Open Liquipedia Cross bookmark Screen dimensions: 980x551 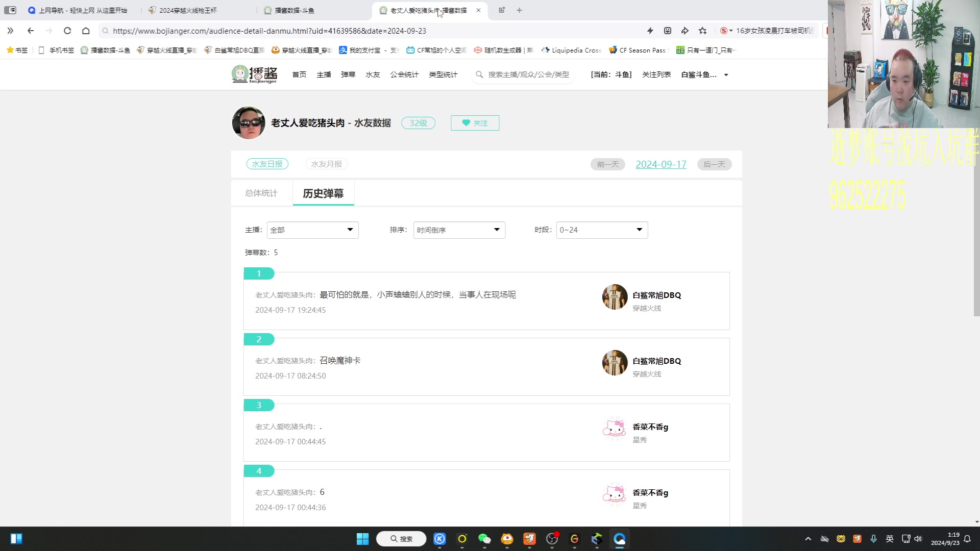pos(571,50)
